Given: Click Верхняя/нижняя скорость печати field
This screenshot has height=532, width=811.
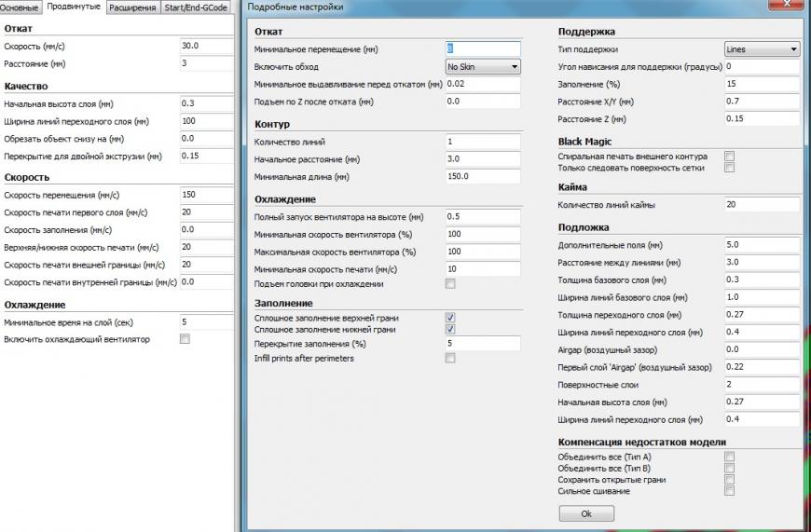Looking at the screenshot, I should click(x=207, y=247).
